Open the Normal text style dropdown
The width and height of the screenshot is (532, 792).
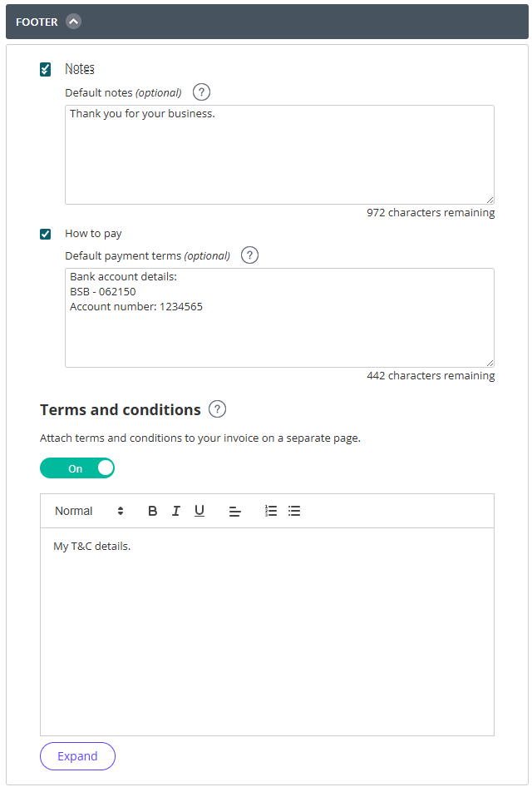pyautogui.click(x=89, y=511)
